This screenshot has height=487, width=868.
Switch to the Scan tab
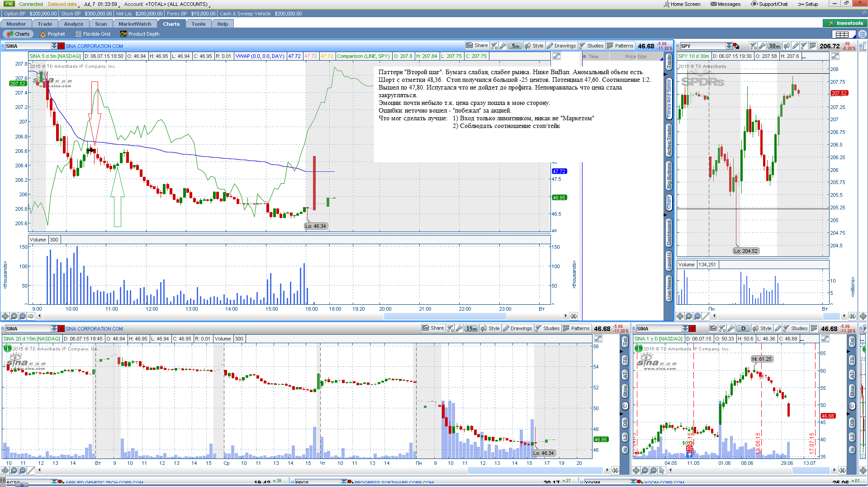click(x=101, y=24)
